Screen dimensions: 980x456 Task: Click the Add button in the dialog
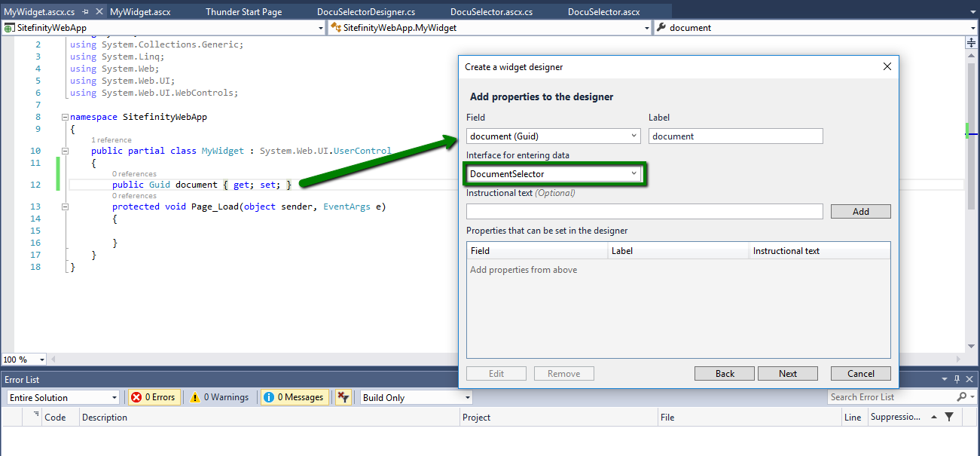pyautogui.click(x=861, y=212)
